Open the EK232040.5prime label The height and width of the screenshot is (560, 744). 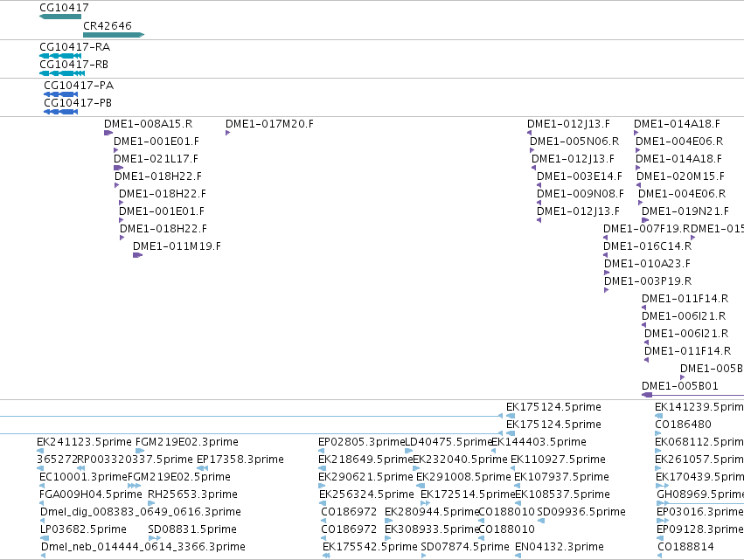click(460, 460)
